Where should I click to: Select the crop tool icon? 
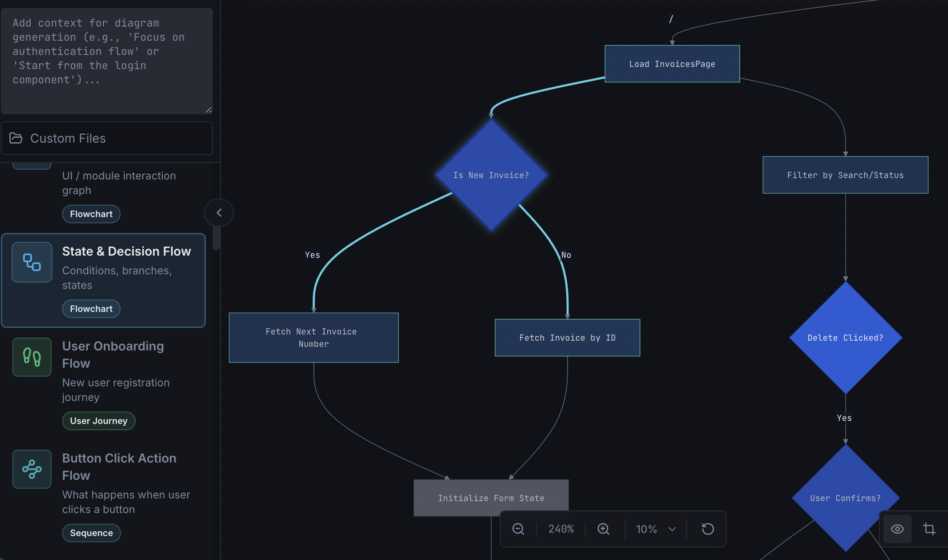[x=930, y=529]
